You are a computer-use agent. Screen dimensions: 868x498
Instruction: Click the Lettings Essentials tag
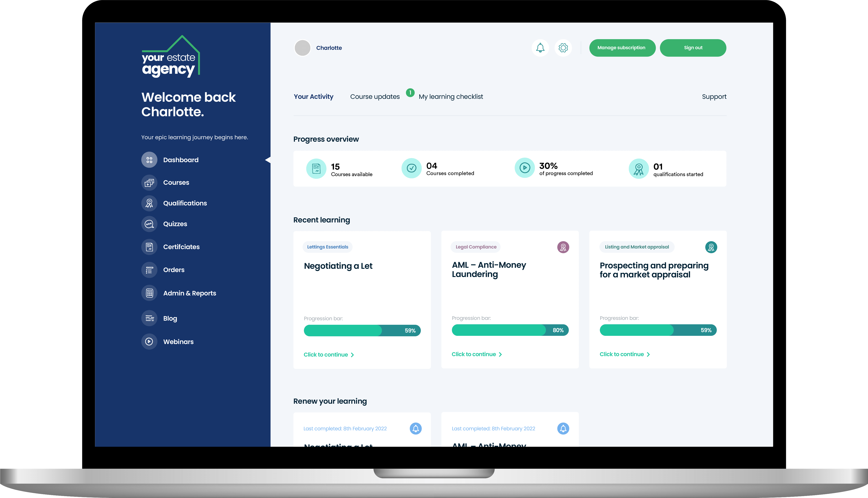(x=327, y=247)
